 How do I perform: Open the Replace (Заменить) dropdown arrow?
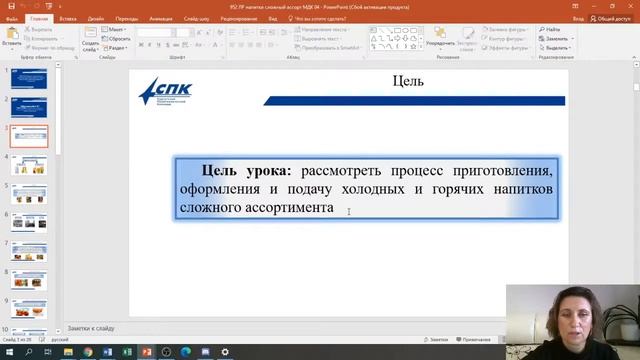pos(573,39)
